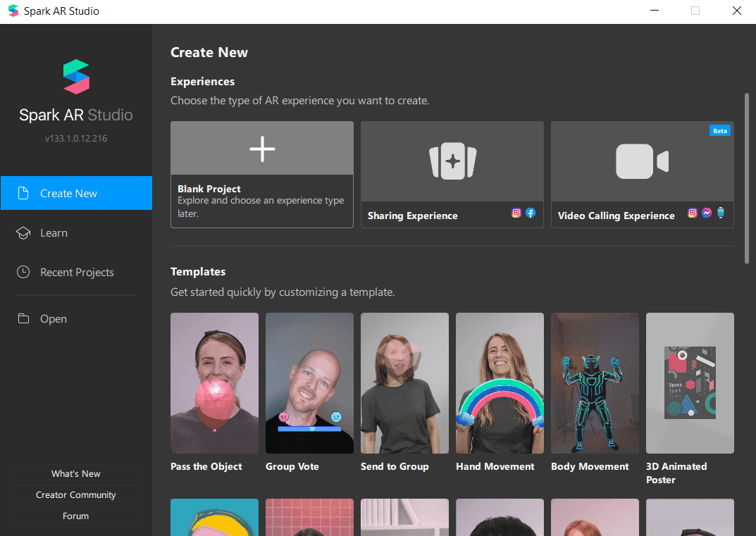Choose the Pass the Object template

click(x=214, y=383)
